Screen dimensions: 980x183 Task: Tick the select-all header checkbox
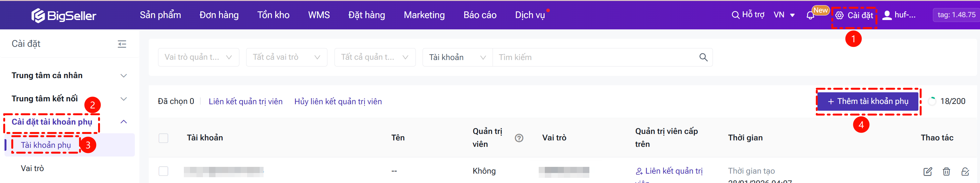(164, 138)
